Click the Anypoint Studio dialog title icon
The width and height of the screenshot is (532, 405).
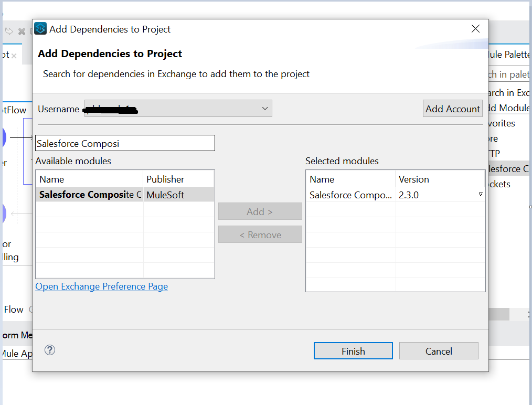pyautogui.click(x=40, y=29)
